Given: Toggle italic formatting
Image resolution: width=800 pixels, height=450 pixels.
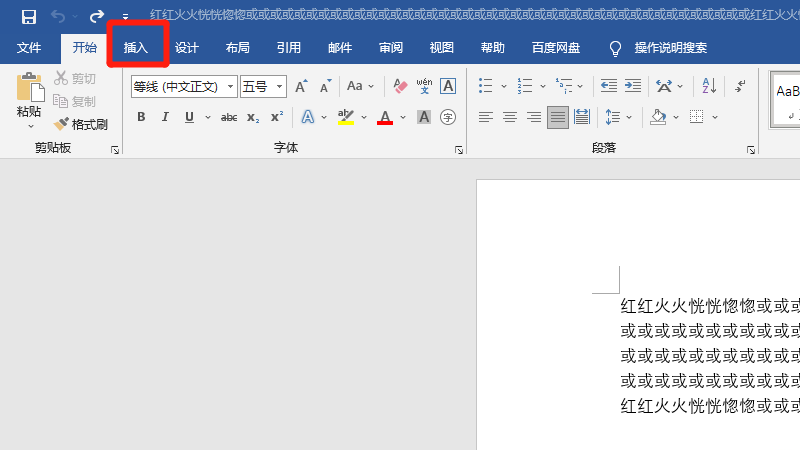Looking at the screenshot, I should coord(165,117).
